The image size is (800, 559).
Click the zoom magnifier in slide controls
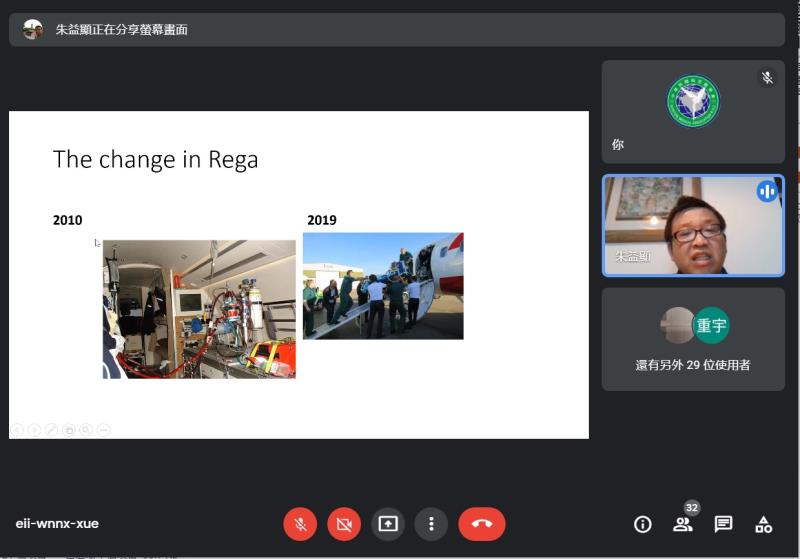point(86,430)
